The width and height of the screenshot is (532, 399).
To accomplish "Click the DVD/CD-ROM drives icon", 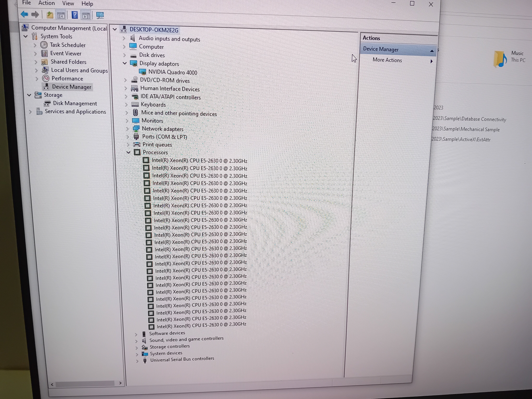I will (x=135, y=80).
